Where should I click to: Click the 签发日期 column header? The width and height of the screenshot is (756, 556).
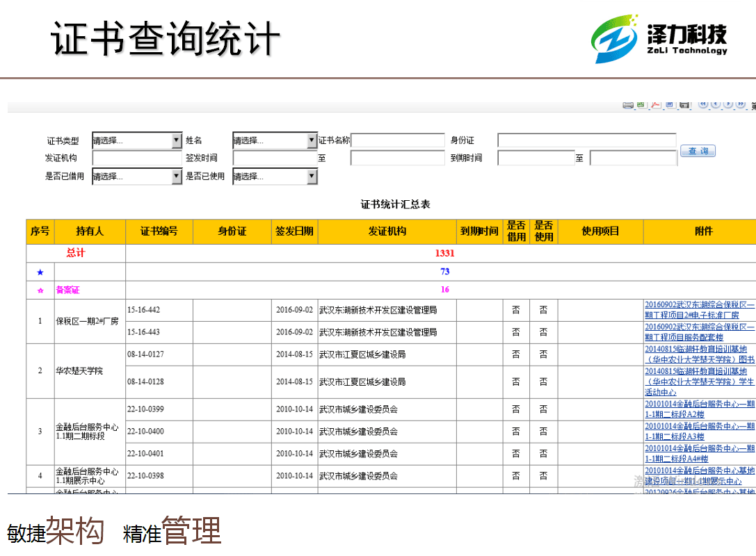(294, 231)
